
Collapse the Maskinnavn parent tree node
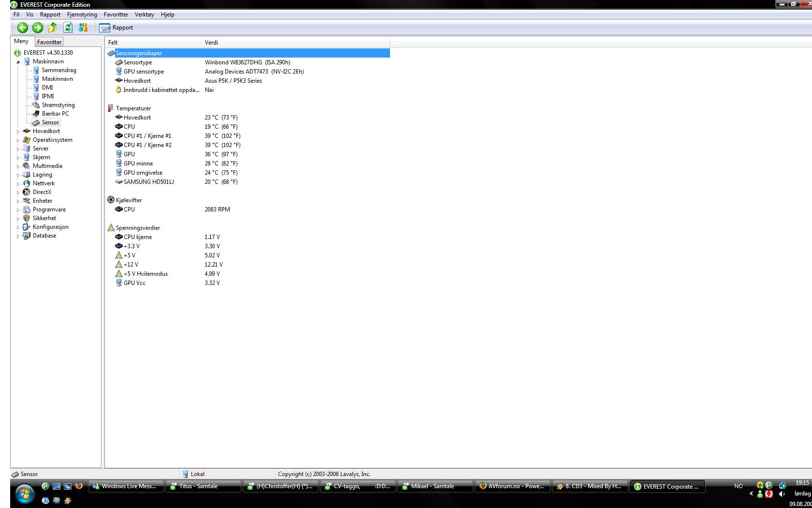[x=18, y=62]
